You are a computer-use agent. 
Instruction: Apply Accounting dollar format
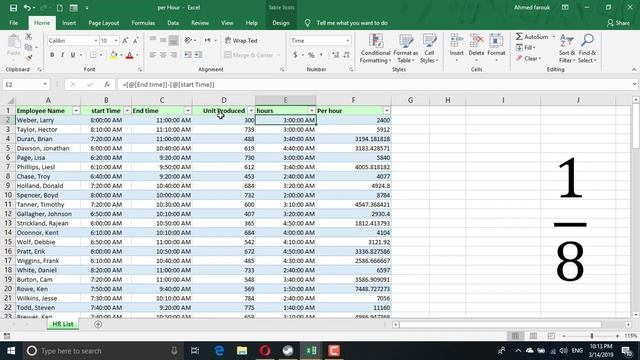pos(295,55)
